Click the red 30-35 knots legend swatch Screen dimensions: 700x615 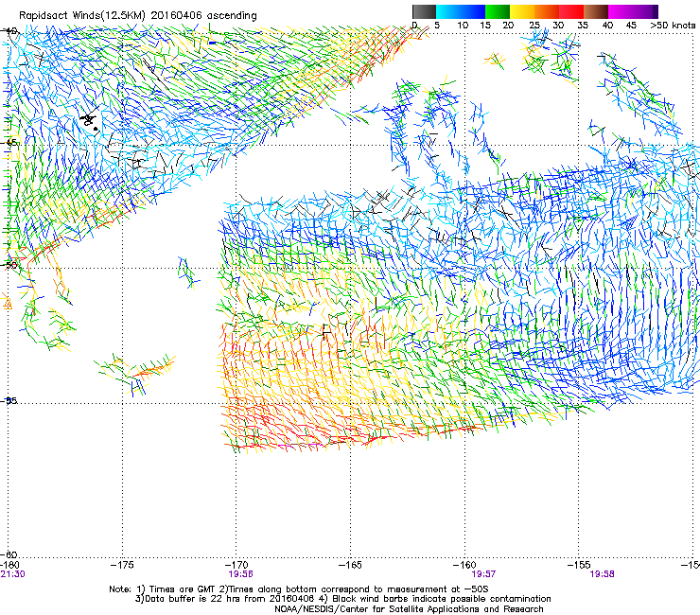pos(571,11)
